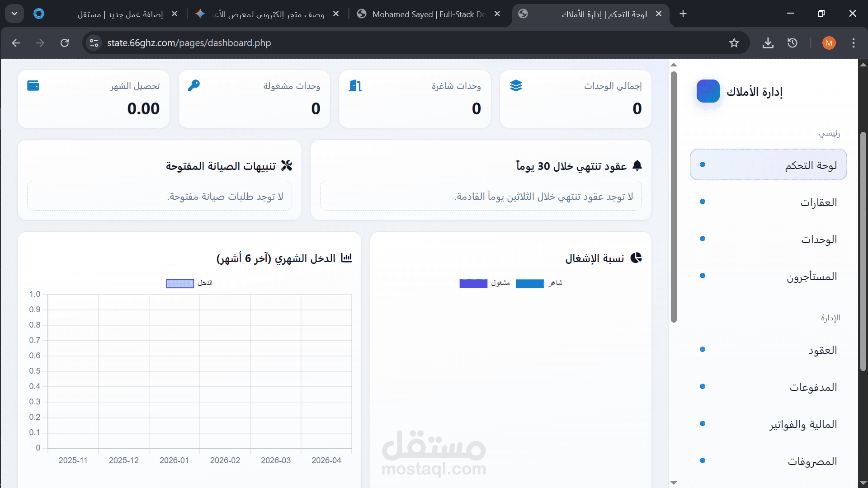
Task: Open Chrome's three-dot menu
Action: coord(853,43)
